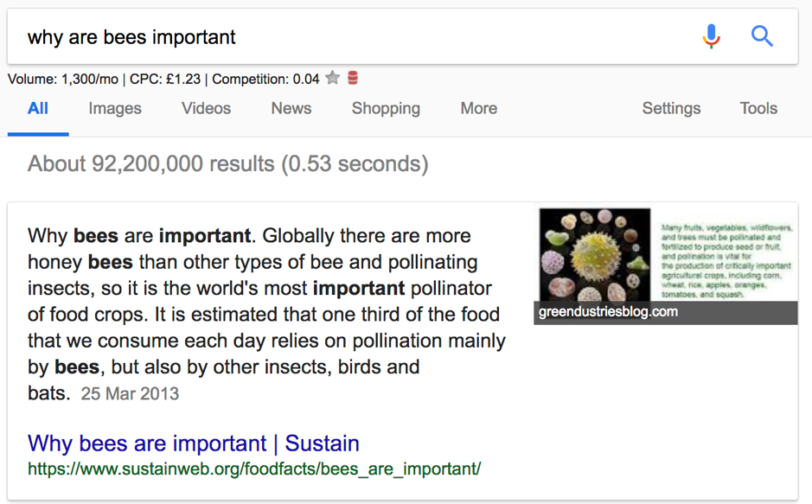Open the Tools filter options
812x504 pixels.
click(x=758, y=108)
